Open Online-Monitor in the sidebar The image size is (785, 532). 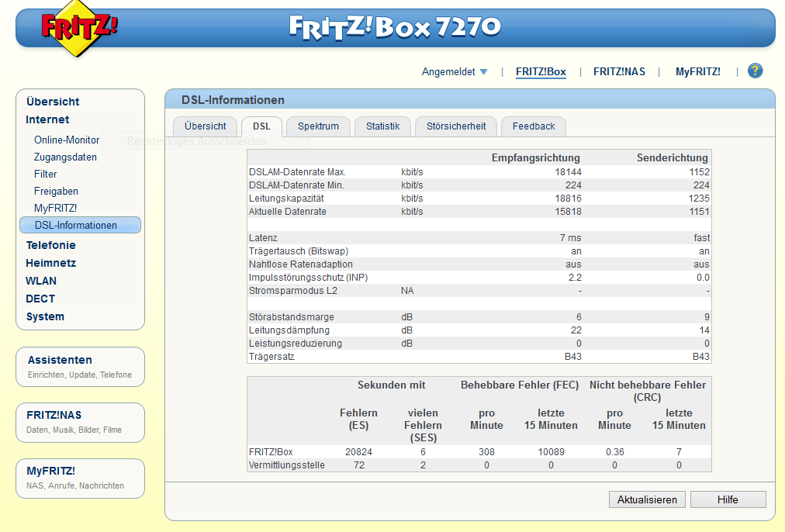pyautogui.click(x=67, y=140)
